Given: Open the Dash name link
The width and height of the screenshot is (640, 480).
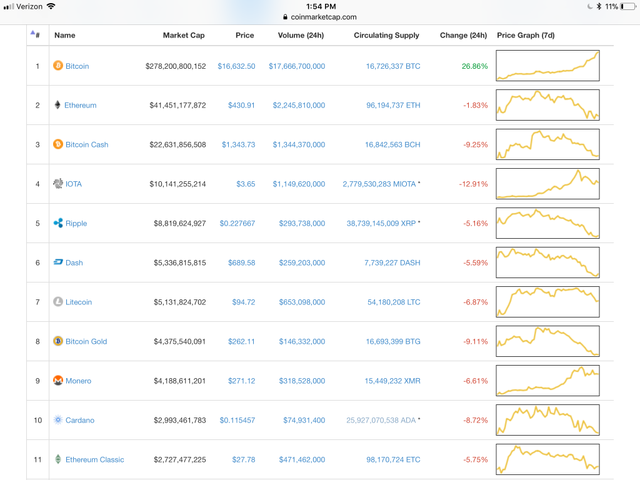Looking at the screenshot, I should 74,263.
